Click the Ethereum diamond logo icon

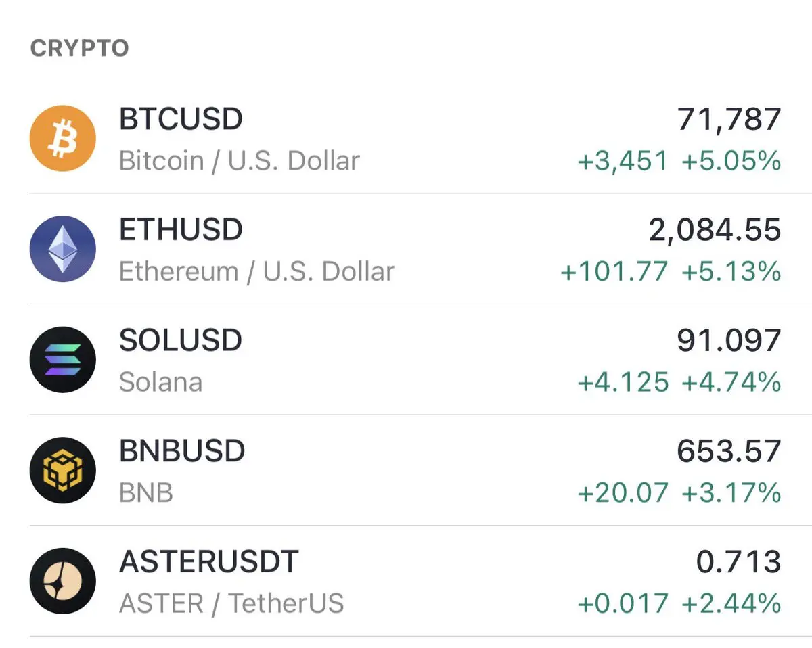click(63, 249)
